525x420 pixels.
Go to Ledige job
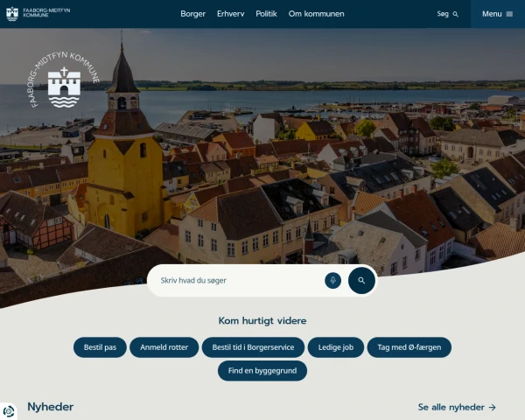point(336,347)
